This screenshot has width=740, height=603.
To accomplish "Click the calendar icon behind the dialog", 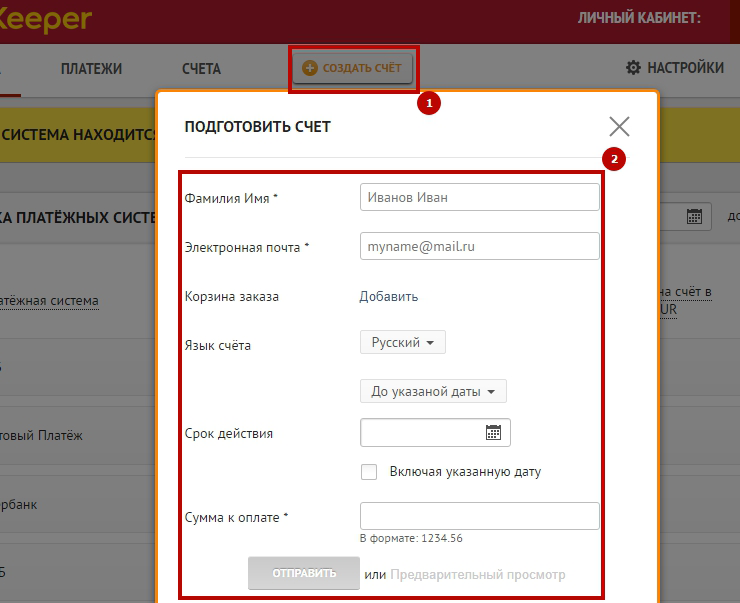I will pos(695,216).
